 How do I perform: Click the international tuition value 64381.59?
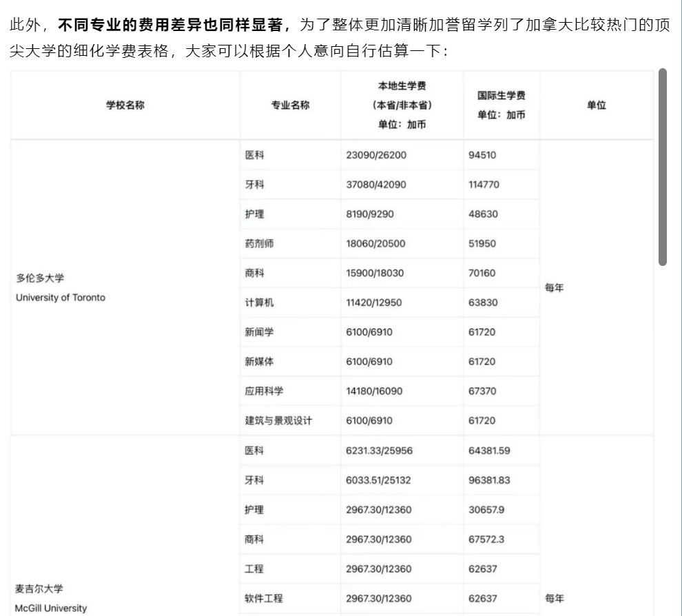click(x=489, y=451)
